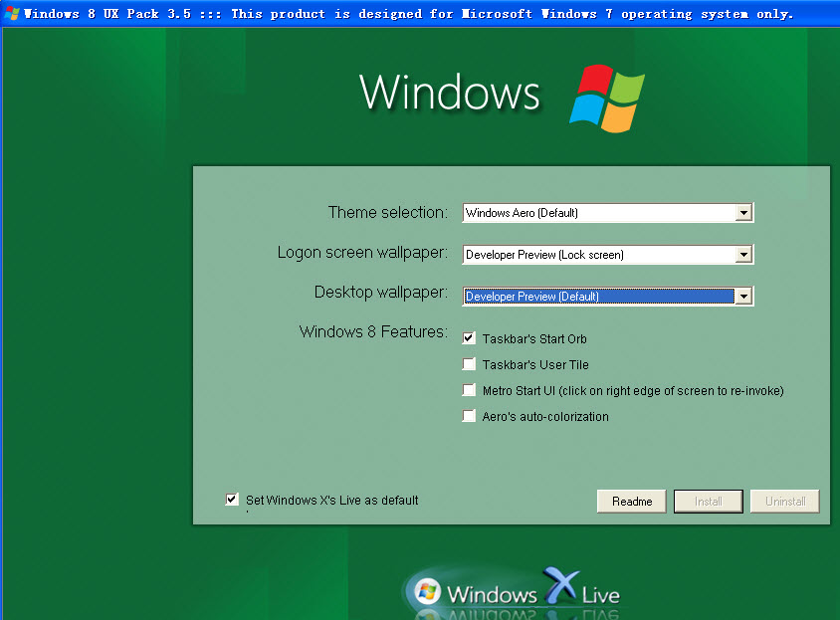Toggle Taskbar's User Tile checkbox

(469, 364)
